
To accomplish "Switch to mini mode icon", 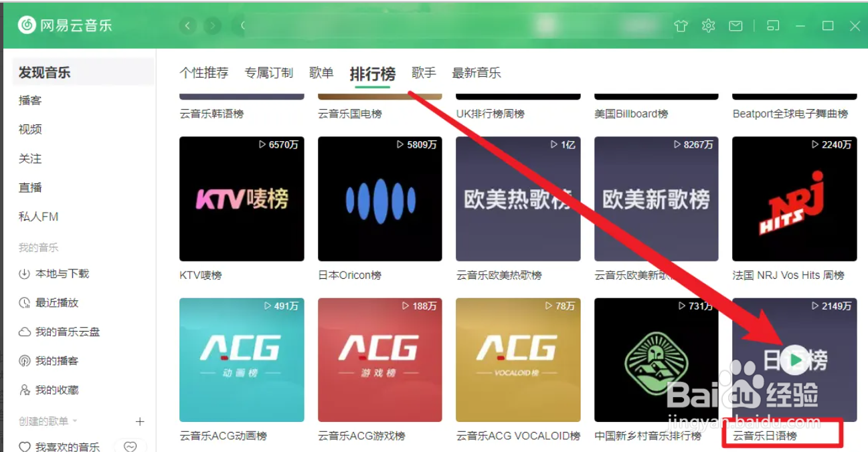I will pyautogui.click(x=773, y=26).
